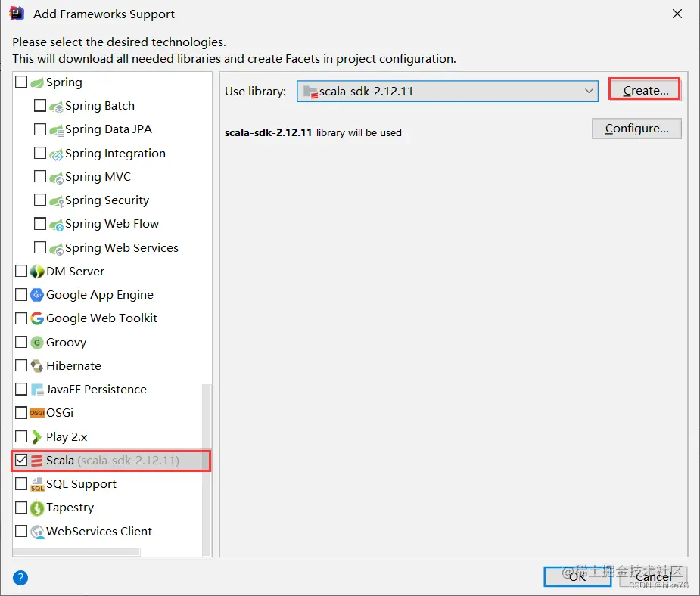Click the SQL Support icon

(37, 485)
